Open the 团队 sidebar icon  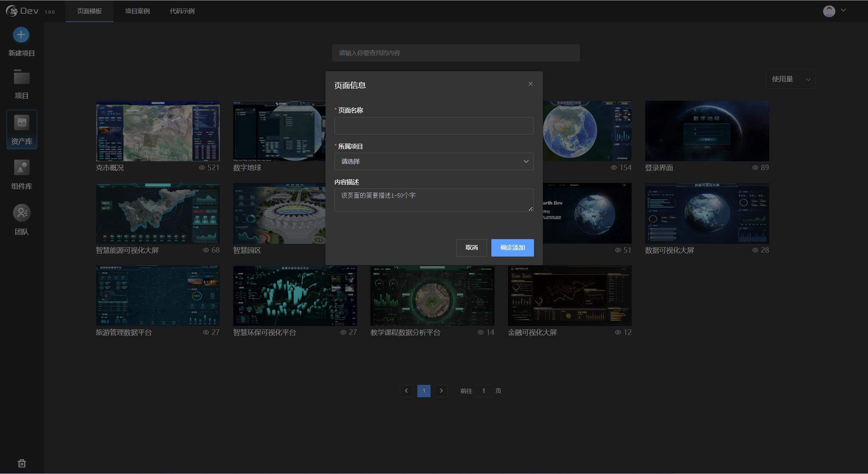[x=22, y=213]
